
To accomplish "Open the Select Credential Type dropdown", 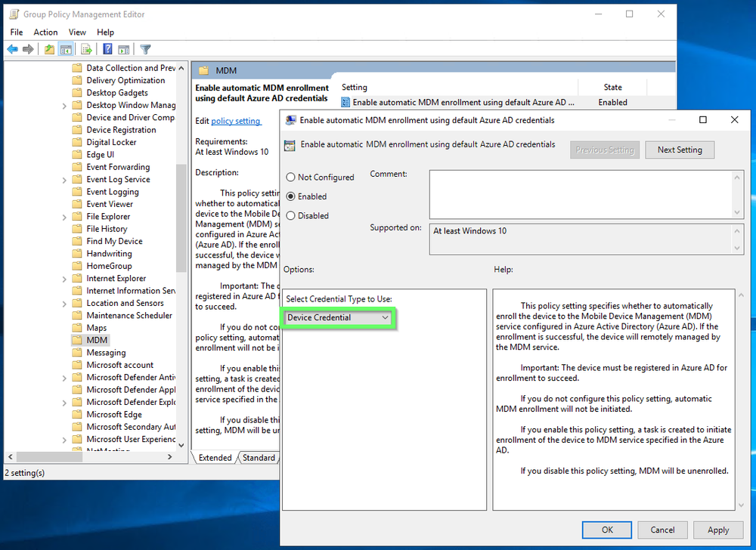I will (338, 318).
